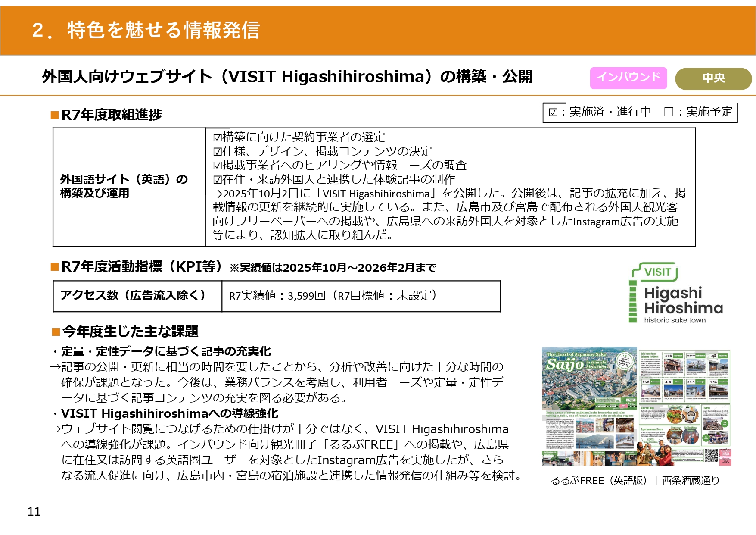
Task: Click the orange square beside R7年度取組進捗
Action: (x=55, y=115)
